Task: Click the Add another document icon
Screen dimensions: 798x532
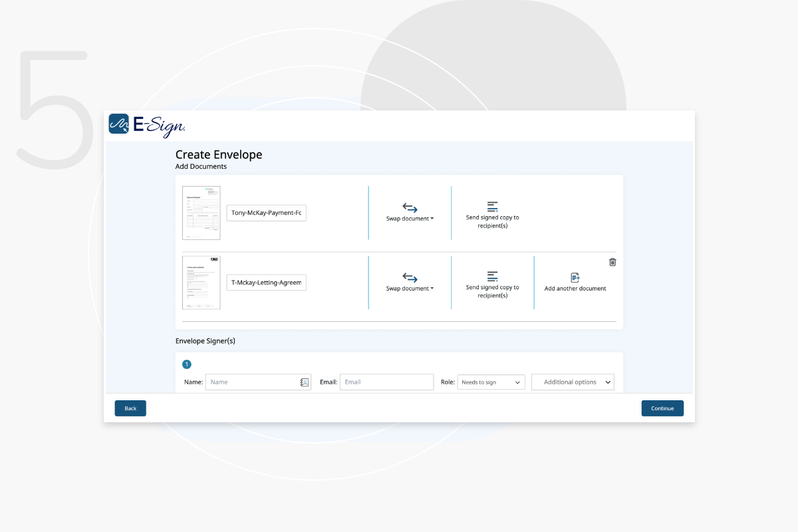Action: pos(575,277)
